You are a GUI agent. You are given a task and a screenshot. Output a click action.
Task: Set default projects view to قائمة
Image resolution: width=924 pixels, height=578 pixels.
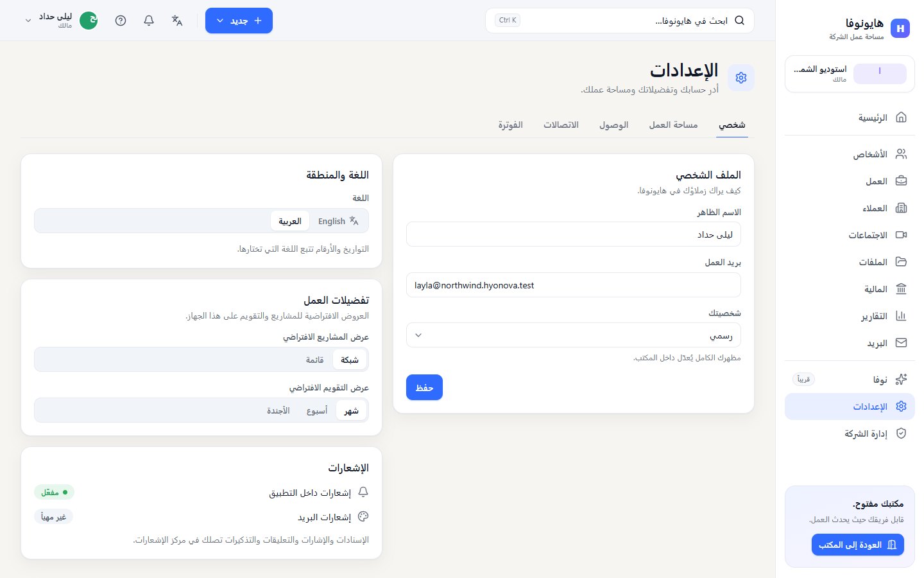click(x=314, y=360)
